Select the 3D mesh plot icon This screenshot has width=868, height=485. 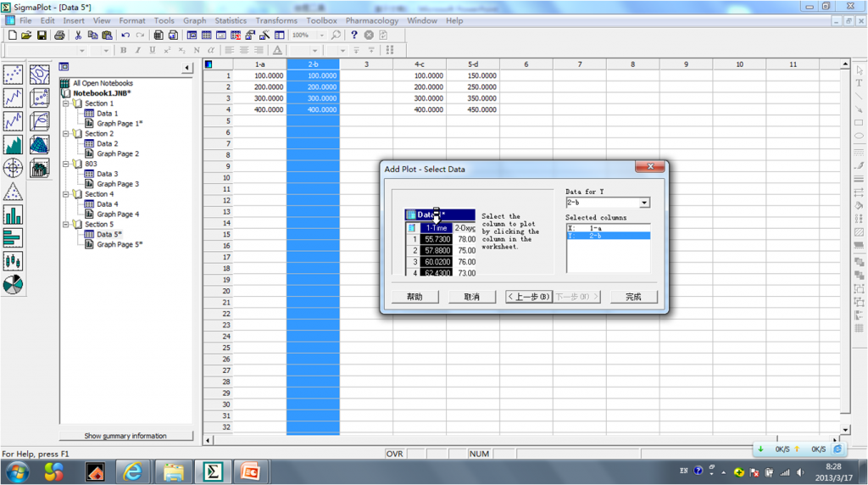click(x=39, y=144)
